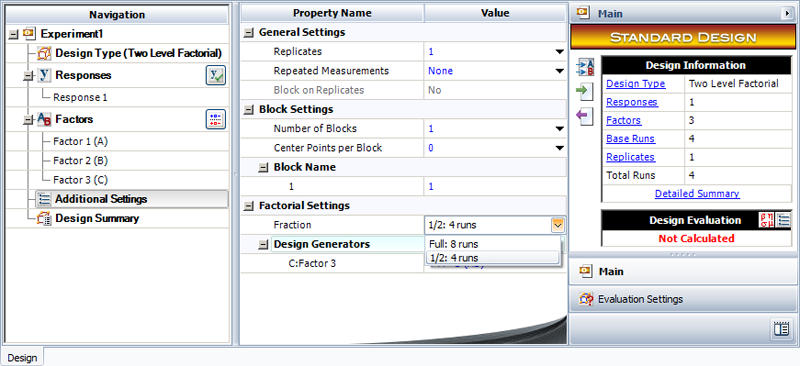Open the Base Runs link
This screenshot has width=800, height=366.
tap(631, 139)
